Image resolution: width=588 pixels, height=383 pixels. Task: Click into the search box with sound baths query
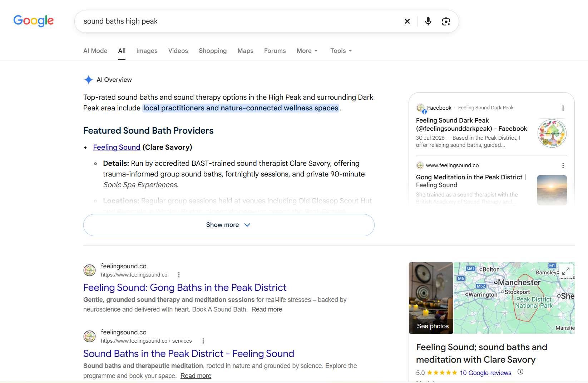(239, 21)
